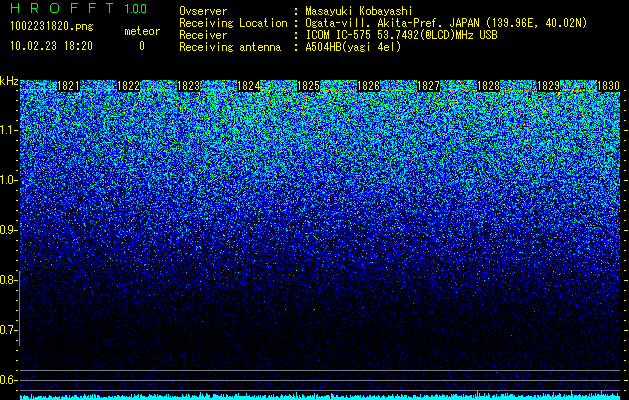Click the 0.6 kHz axis label
This screenshot has height=400, width=629.
7,380
